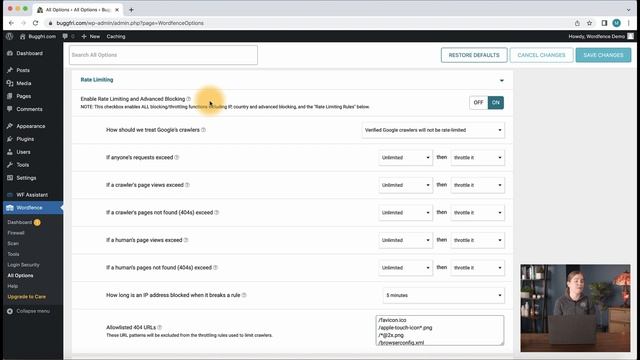Open the browser share icon

(x=577, y=23)
